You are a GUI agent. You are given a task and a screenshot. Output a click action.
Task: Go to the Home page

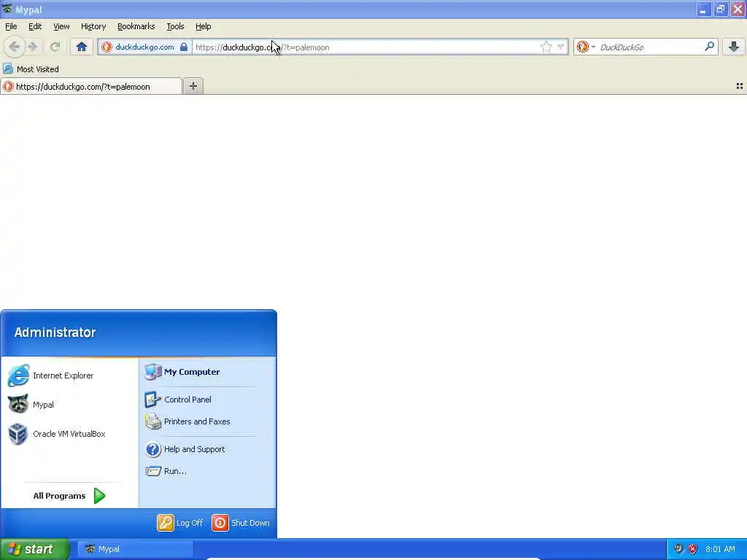(x=82, y=47)
